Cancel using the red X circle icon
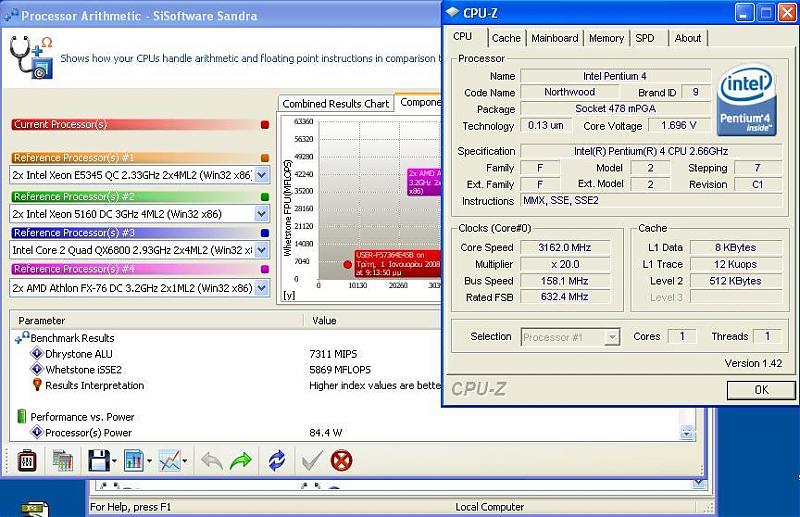 [x=341, y=461]
